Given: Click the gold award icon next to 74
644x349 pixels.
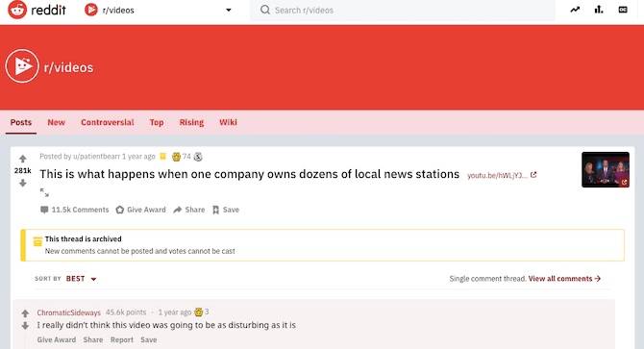Looking at the screenshot, I should point(177,157).
